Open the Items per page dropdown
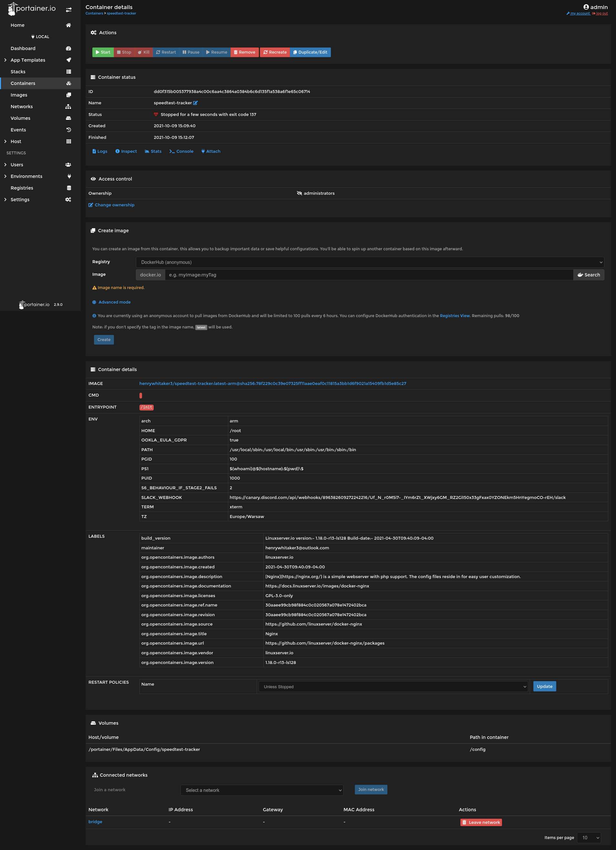Viewport: 616px width, 850px height. (589, 838)
